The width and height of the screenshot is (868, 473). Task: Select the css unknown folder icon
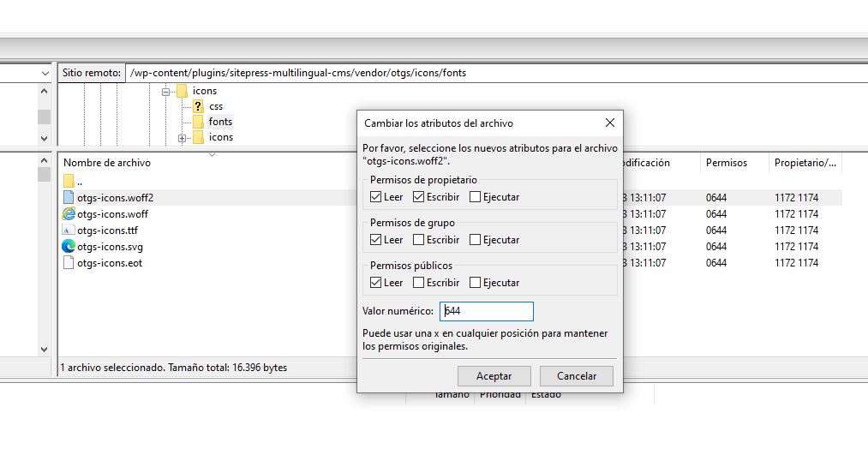198,106
